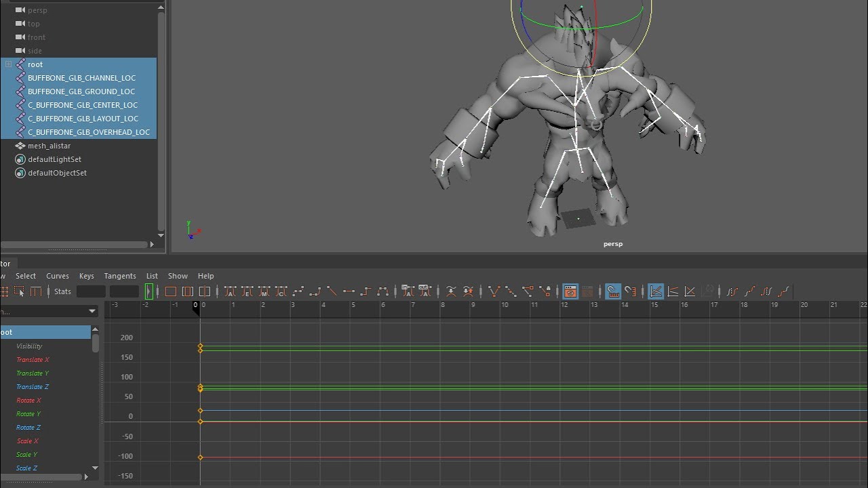Viewport: 868px width, 488px height.
Task: Expand the root joint hierarchy
Action: (8, 64)
